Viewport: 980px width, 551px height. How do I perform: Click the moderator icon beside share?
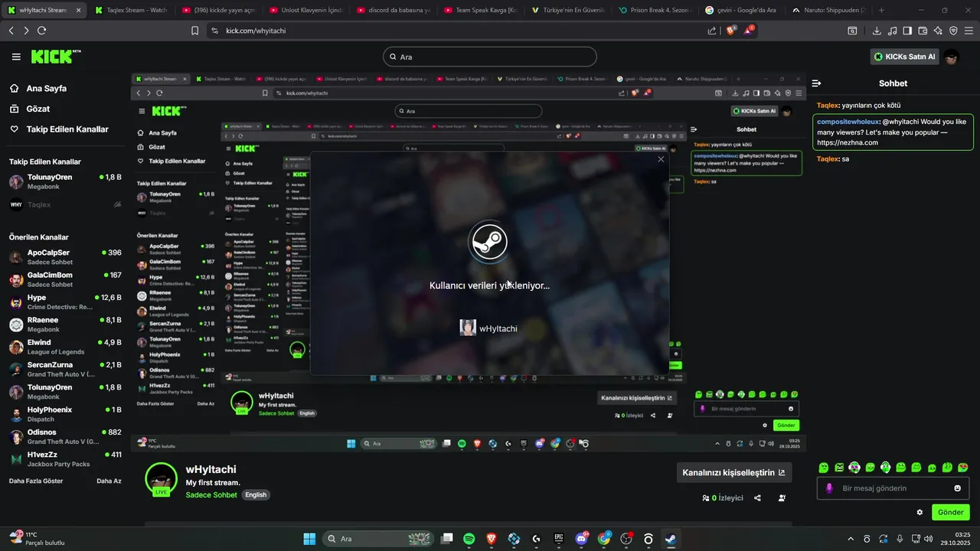[782, 497]
